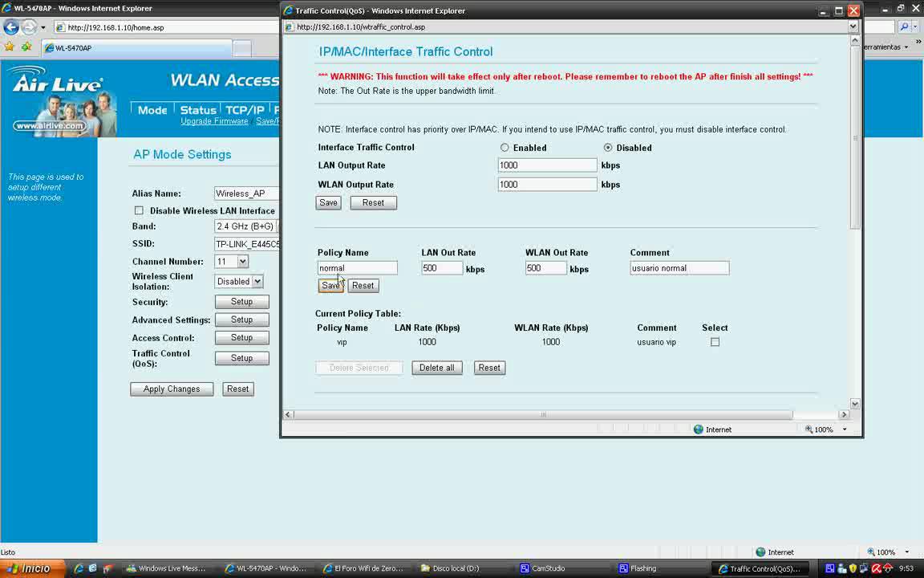Click the popup vertical scrollbar thumb
This screenshot has width=924, height=578.
click(855, 138)
